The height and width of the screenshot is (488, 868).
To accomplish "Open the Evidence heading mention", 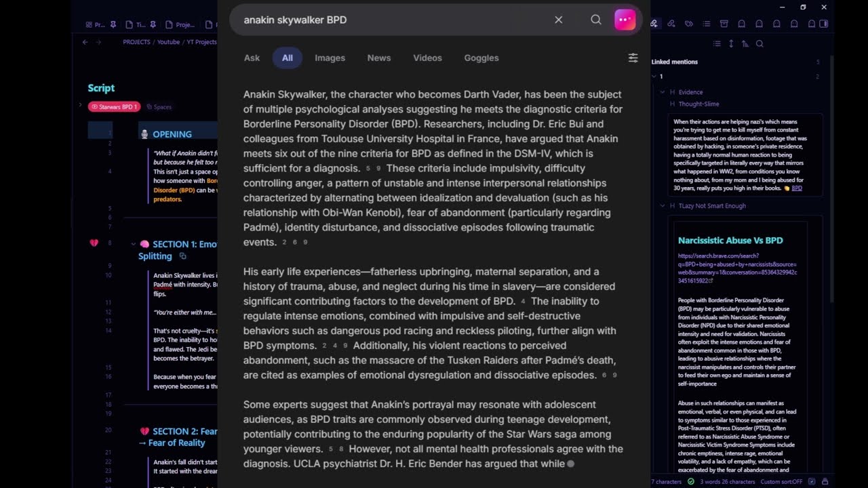I will point(690,92).
